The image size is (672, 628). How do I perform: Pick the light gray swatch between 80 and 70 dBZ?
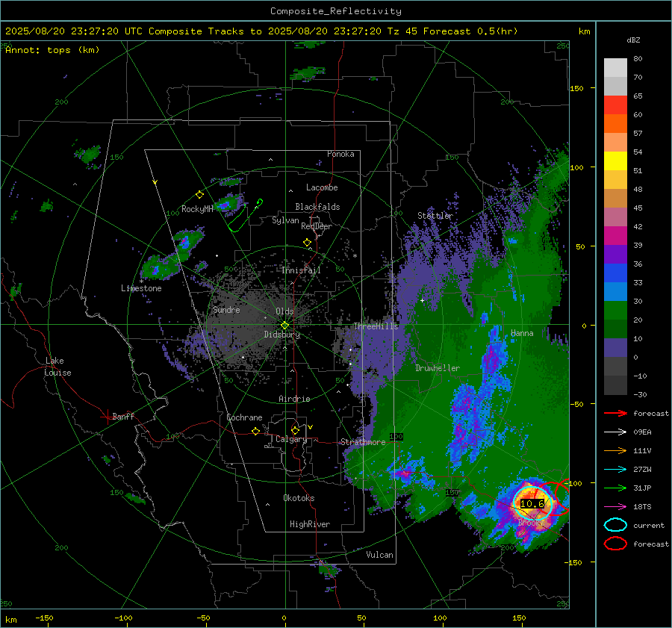coord(615,68)
